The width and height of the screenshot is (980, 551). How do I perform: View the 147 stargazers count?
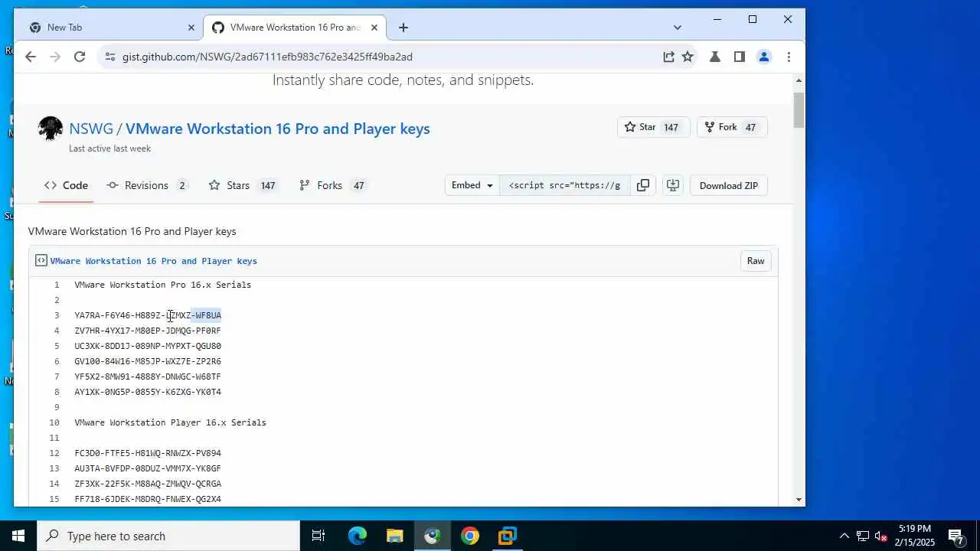(671, 127)
